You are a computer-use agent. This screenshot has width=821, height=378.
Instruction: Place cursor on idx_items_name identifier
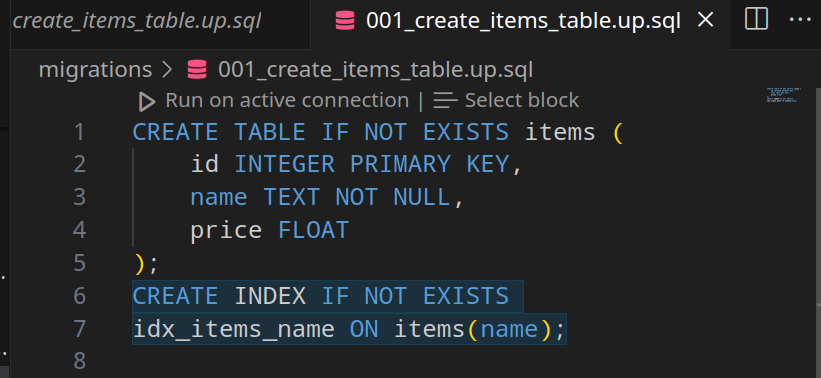234,330
